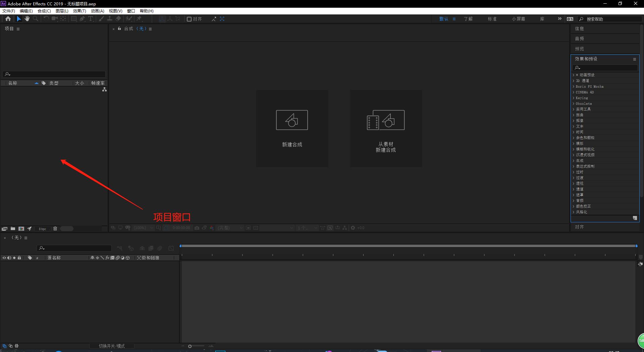644x352 pixels.
Task: Select the Pen tool
Action: click(82, 19)
